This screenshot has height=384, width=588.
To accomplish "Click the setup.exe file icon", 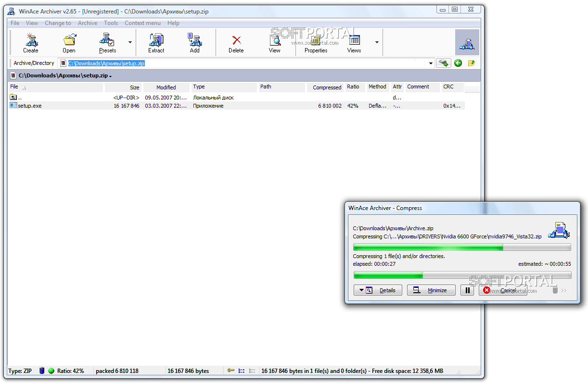I will [x=13, y=105].
